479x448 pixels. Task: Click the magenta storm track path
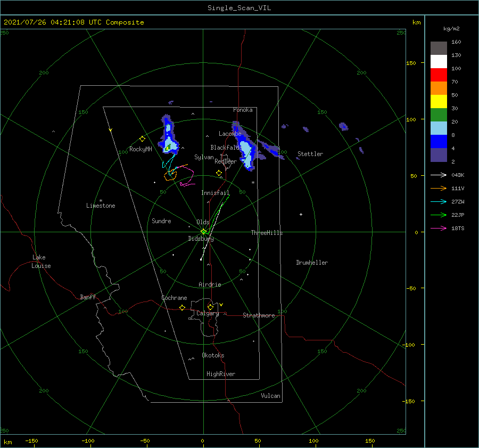coord(187,177)
